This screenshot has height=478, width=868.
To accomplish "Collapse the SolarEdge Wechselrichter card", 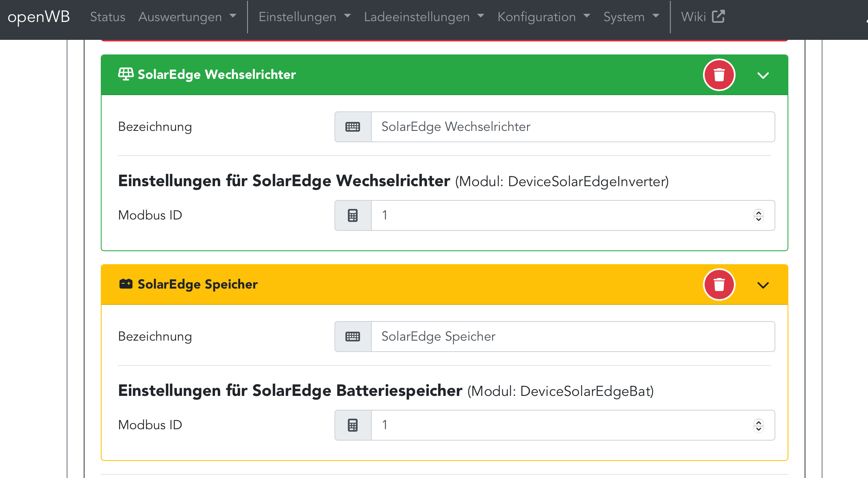I will click(763, 76).
